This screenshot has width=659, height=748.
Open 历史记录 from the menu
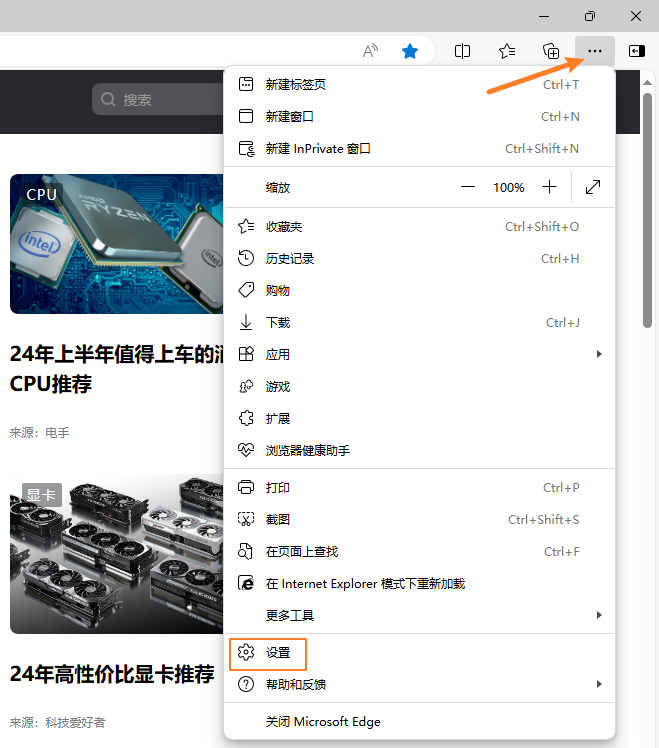coord(419,258)
